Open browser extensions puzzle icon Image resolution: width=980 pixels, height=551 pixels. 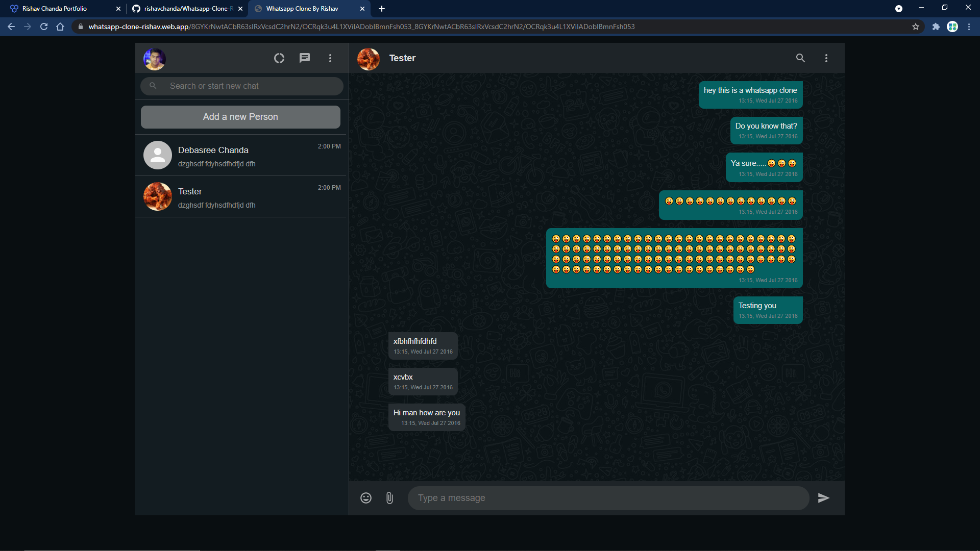pos(936,27)
